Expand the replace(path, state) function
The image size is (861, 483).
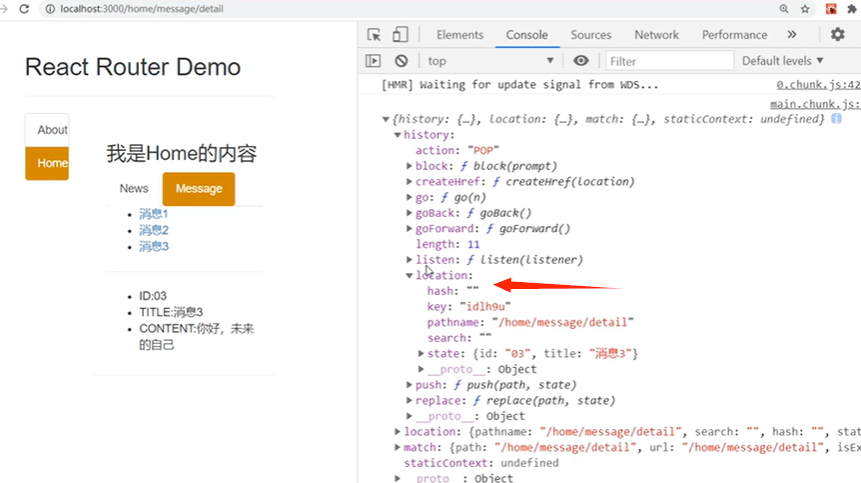[409, 400]
